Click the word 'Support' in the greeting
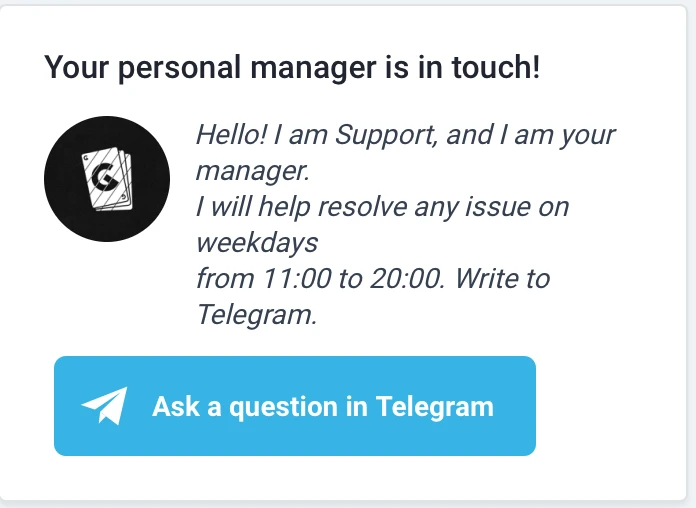Image resolution: width=696 pixels, height=508 pixels. (x=386, y=136)
